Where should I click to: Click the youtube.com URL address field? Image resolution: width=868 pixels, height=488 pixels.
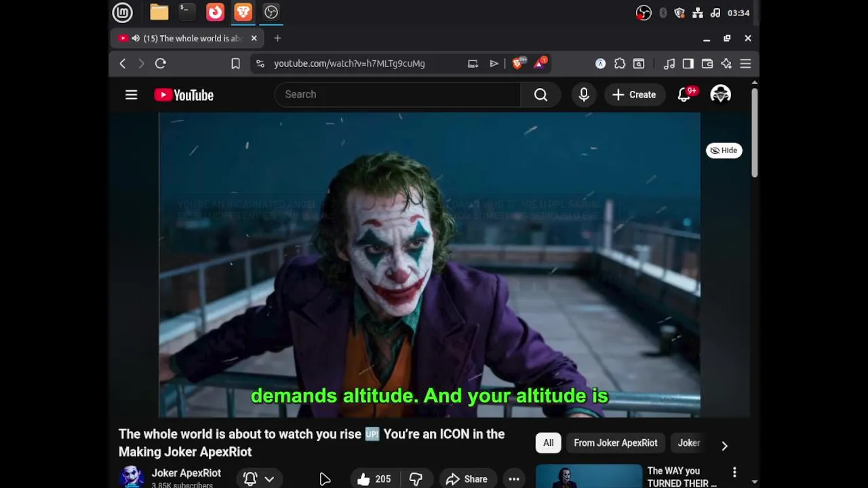pos(349,64)
